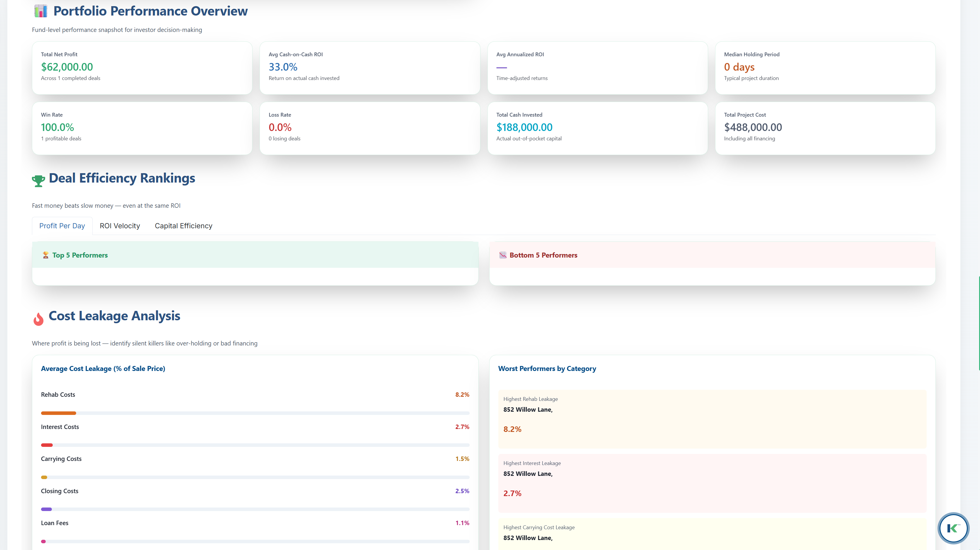Switch to the Capital Efficiency tab
This screenshot has width=980, height=550.
[x=183, y=226]
